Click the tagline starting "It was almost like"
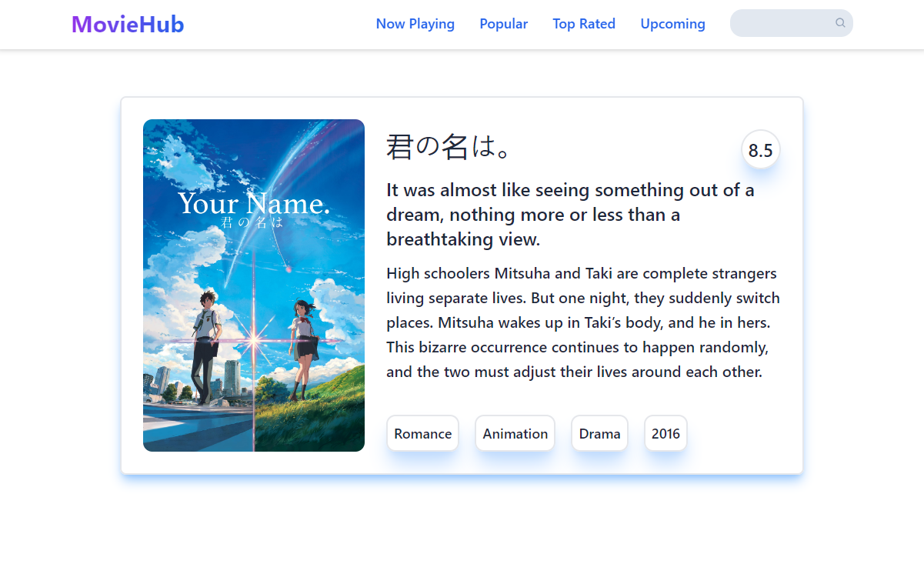 point(570,215)
